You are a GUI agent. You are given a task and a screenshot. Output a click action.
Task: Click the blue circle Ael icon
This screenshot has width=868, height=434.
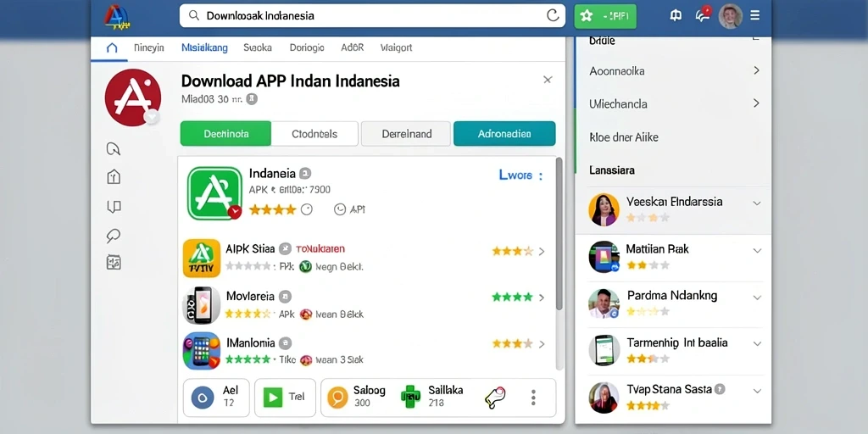(x=202, y=397)
